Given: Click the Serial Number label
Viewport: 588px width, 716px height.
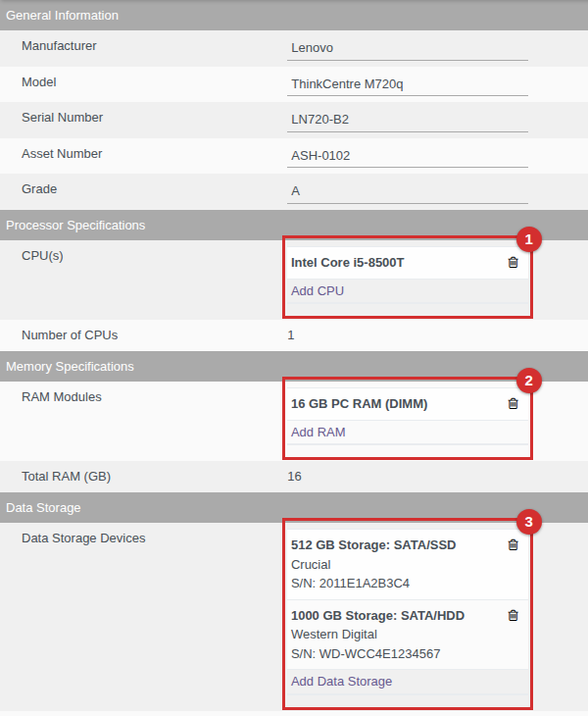Looking at the screenshot, I should [x=62, y=118].
